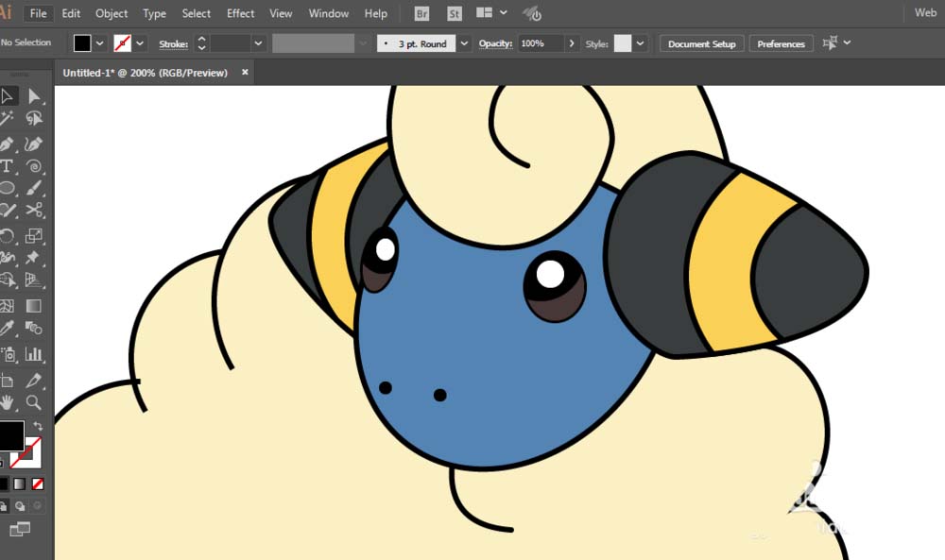Click the toolbar black Fill swatch
945x560 pixels.
pyautogui.click(x=10, y=434)
